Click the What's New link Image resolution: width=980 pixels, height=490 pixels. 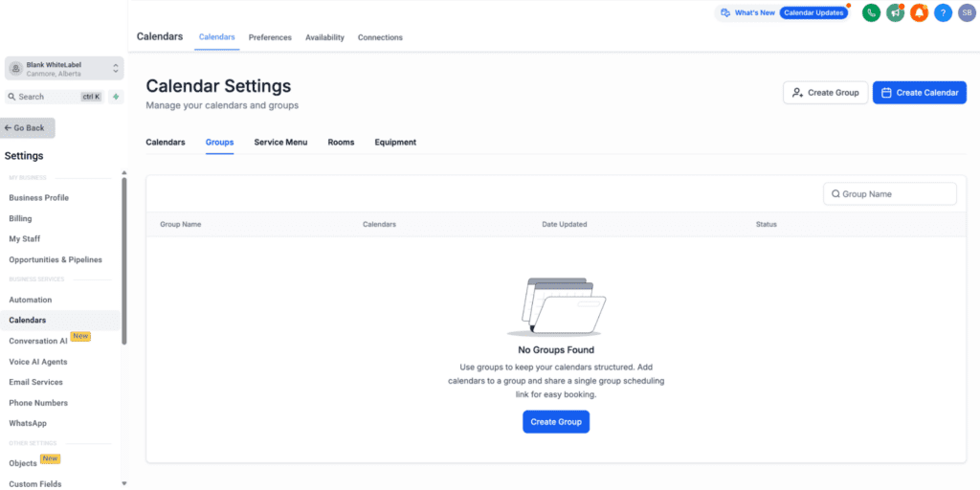click(754, 12)
